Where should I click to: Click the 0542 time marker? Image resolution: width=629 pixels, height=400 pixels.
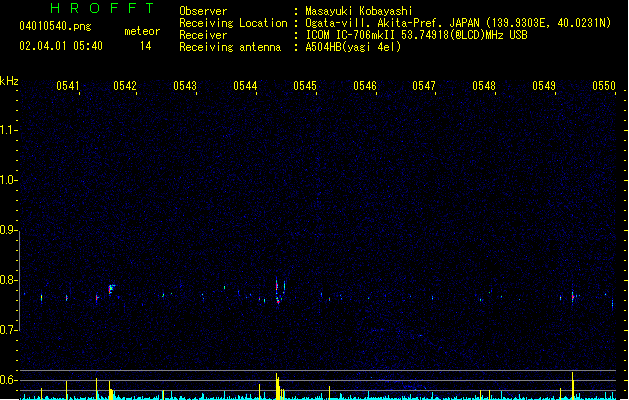pos(125,86)
